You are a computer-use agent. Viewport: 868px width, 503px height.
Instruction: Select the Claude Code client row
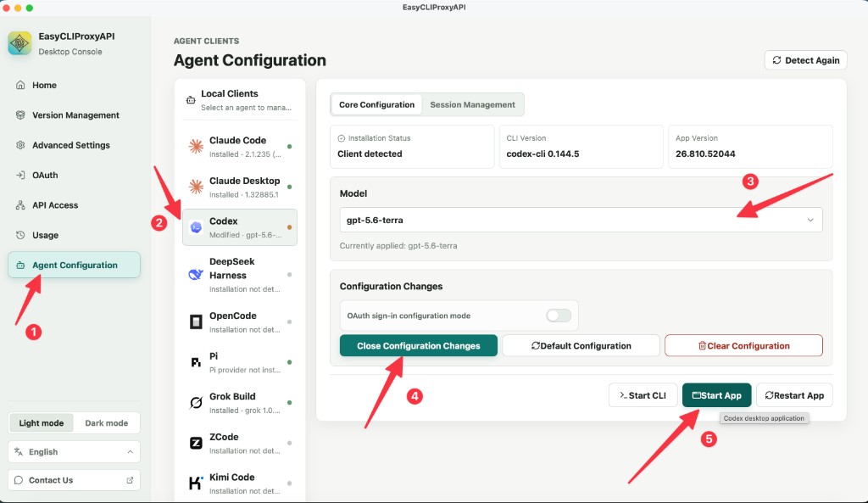pos(240,146)
